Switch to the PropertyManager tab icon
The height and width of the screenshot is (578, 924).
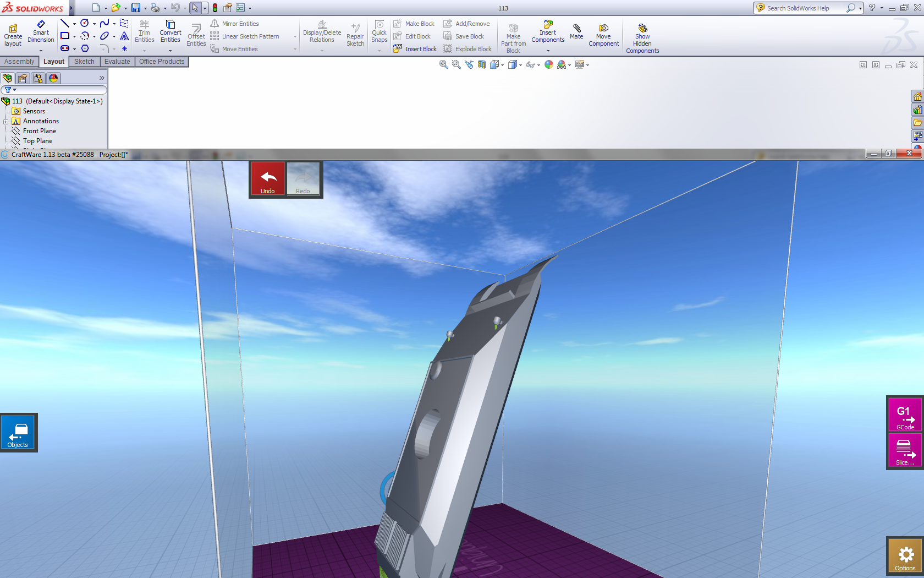[23, 78]
